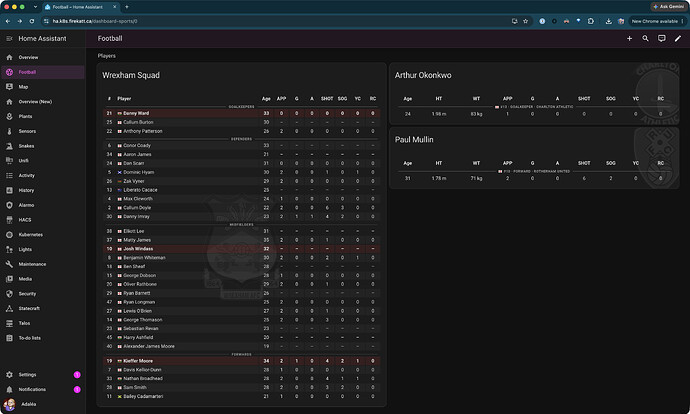690x414 pixels.
Task: Open the Arthur Okonkwo player card
Action: click(534, 93)
